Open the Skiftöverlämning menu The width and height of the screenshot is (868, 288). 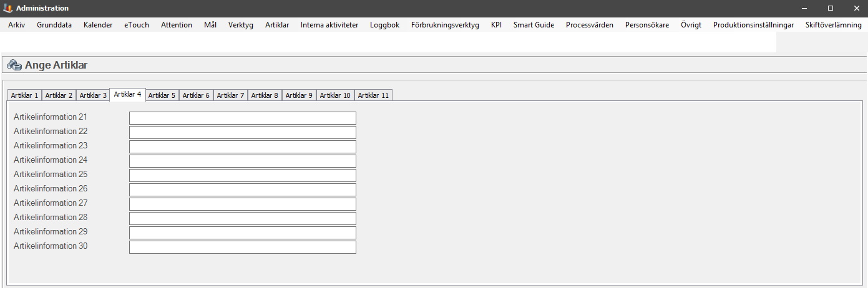point(833,25)
